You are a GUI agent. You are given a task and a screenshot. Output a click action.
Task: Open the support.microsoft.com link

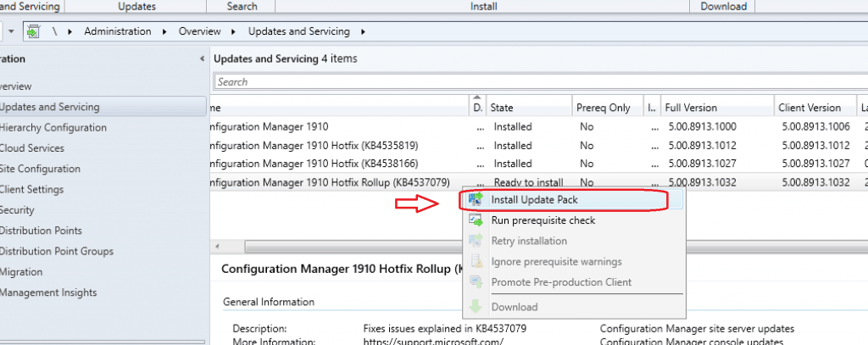(433, 341)
